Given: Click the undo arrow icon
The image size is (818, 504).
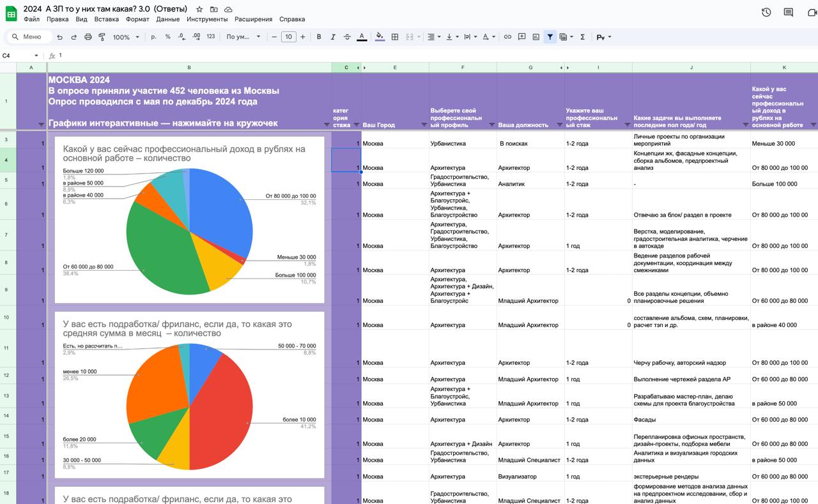Looking at the screenshot, I should click(x=60, y=37).
